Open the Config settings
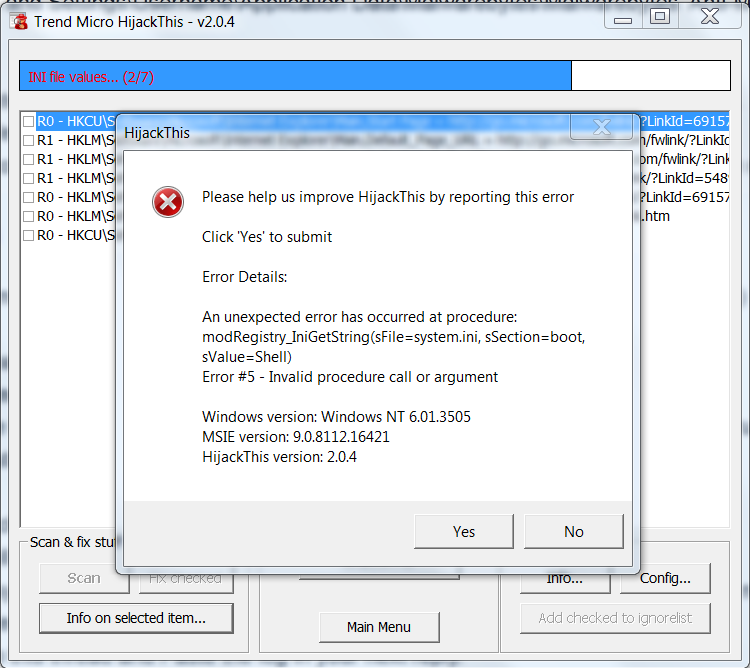The height and width of the screenshot is (668, 750). [665, 579]
